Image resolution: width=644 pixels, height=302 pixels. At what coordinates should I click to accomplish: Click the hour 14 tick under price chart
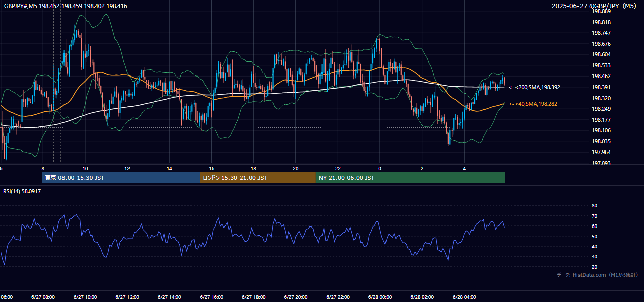tap(169, 168)
